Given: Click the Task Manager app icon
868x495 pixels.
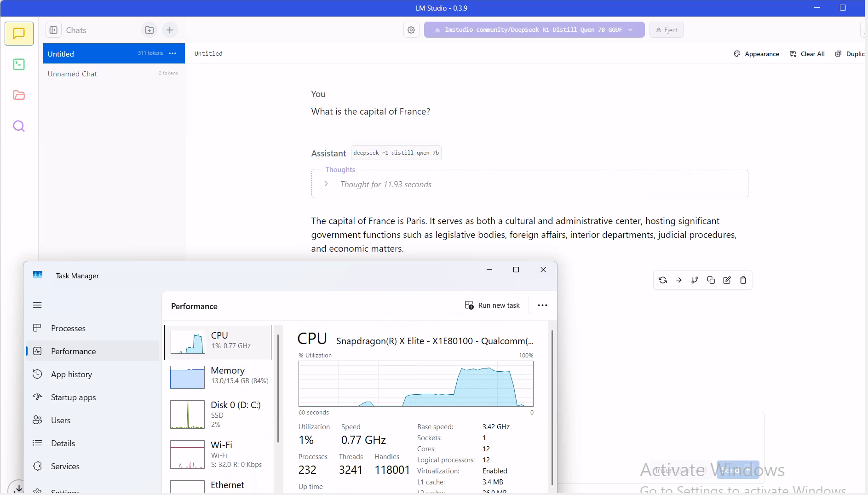Looking at the screenshot, I should [38, 275].
